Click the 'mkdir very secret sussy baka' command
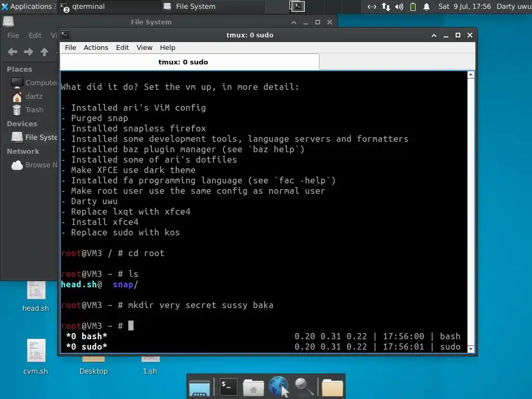This screenshot has height=399, width=532. [x=201, y=305]
